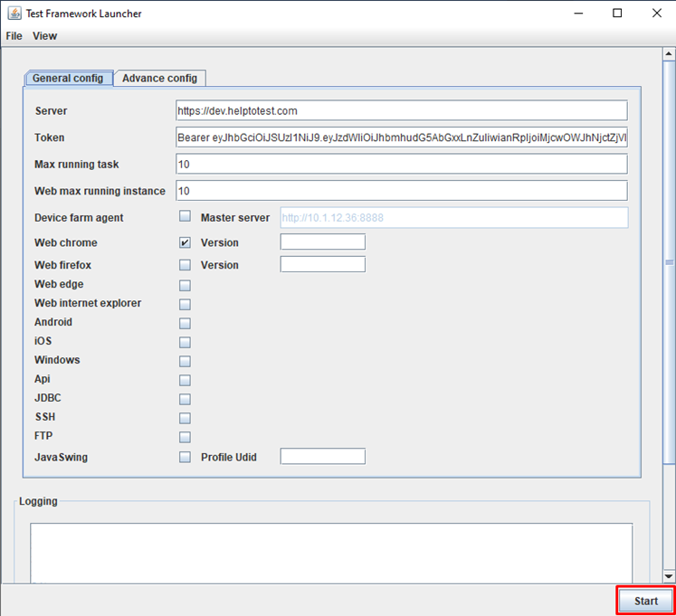Click the scrollbar up arrow
Image resolution: width=676 pixels, height=616 pixels.
click(669, 54)
